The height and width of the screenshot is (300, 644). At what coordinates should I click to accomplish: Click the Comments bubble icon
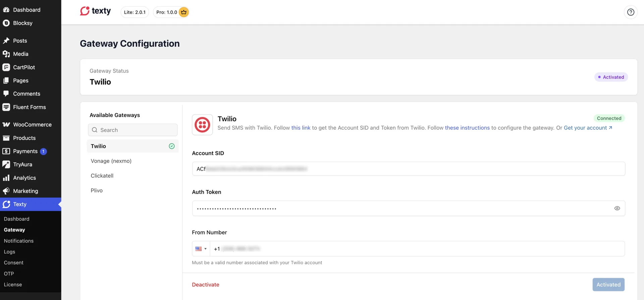(6, 94)
